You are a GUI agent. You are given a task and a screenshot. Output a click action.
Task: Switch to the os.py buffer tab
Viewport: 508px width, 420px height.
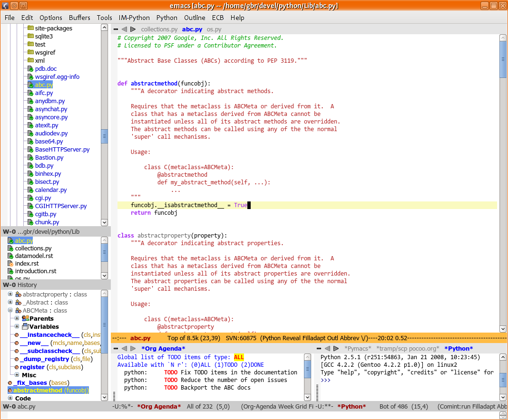tap(214, 29)
